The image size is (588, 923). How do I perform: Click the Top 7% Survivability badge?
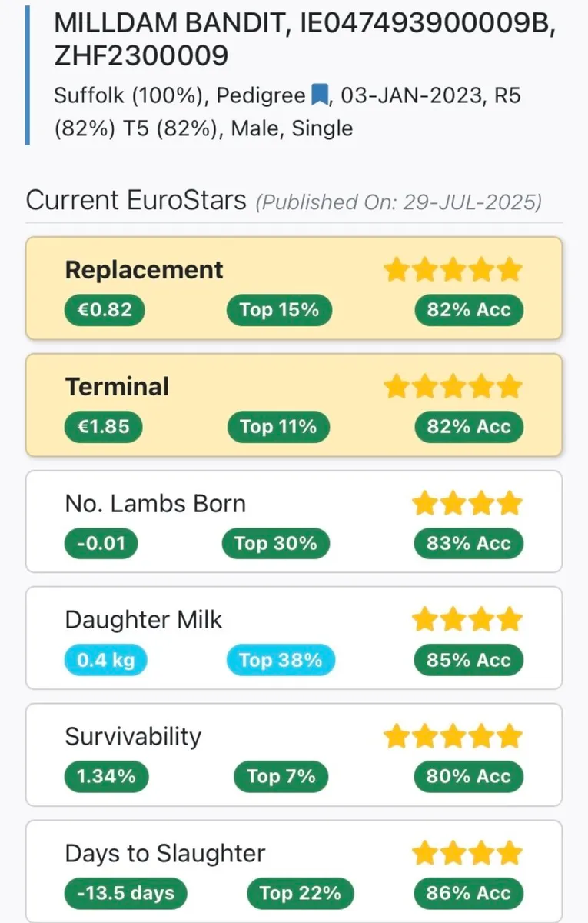coord(281,776)
